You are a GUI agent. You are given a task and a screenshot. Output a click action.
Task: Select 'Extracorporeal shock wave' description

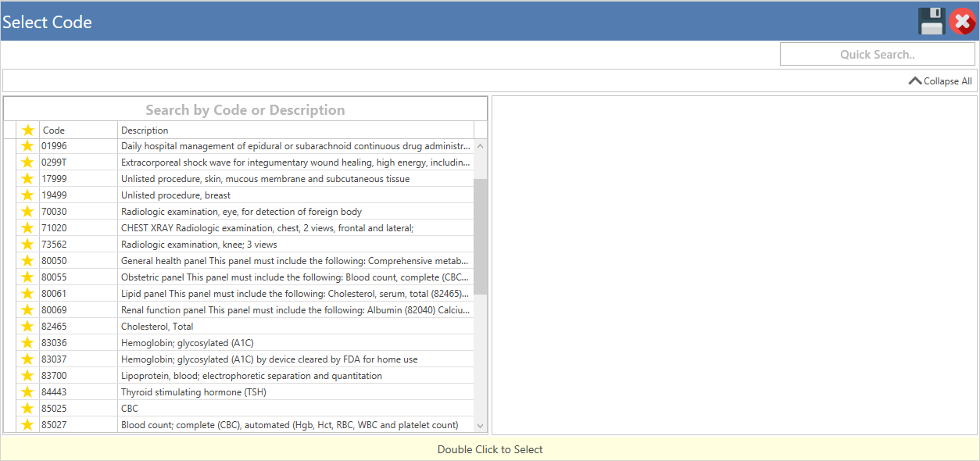click(295, 163)
